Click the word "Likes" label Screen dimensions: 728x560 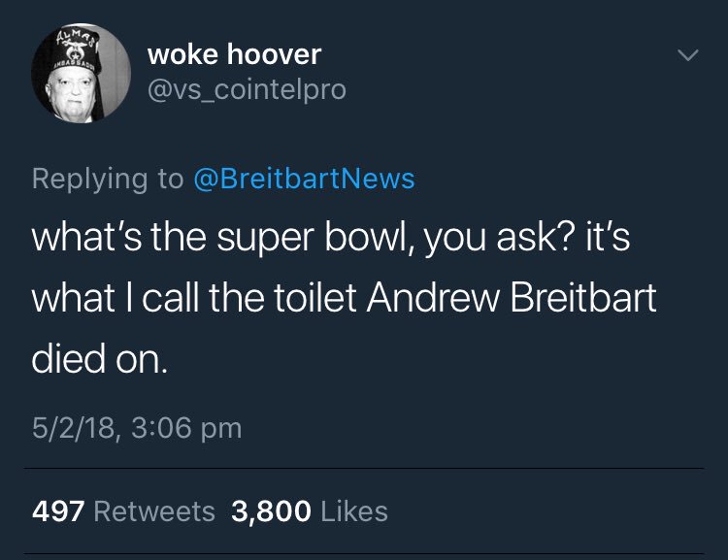pyautogui.click(x=354, y=511)
